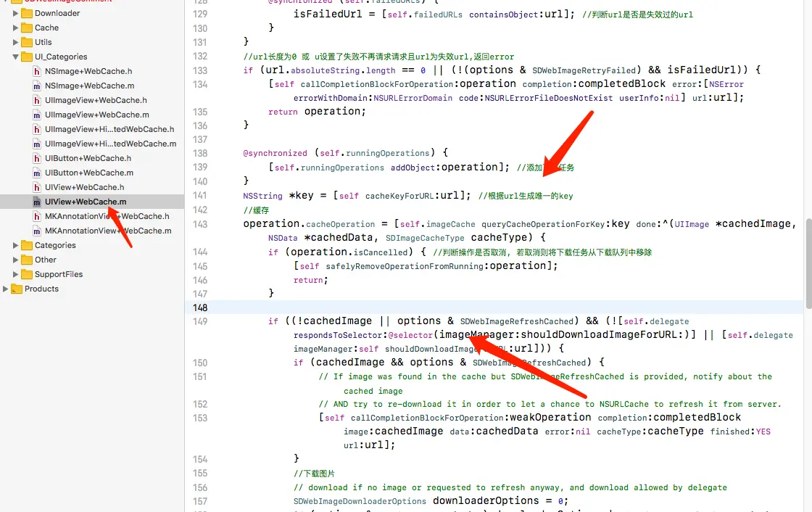The width and height of the screenshot is (812, 512).
Task: Open NSImage+WebCache.h in the navigator
Action: click(88, 71)
